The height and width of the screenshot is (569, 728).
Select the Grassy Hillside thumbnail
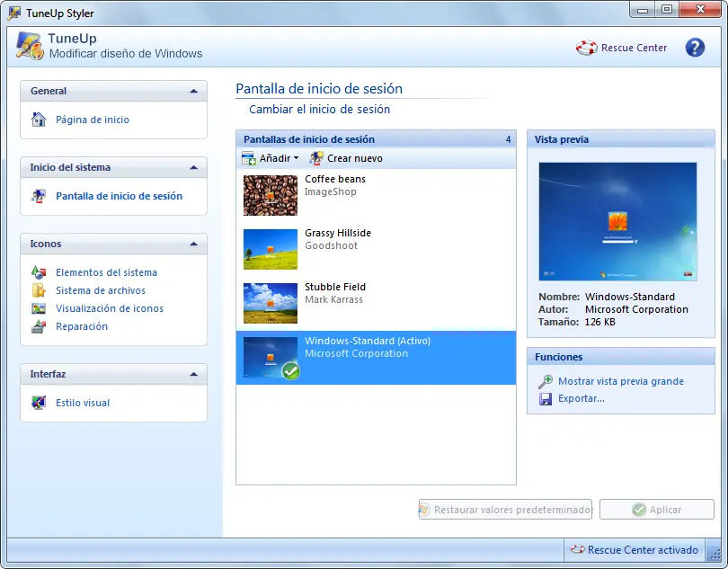click(x=271, y=249)
